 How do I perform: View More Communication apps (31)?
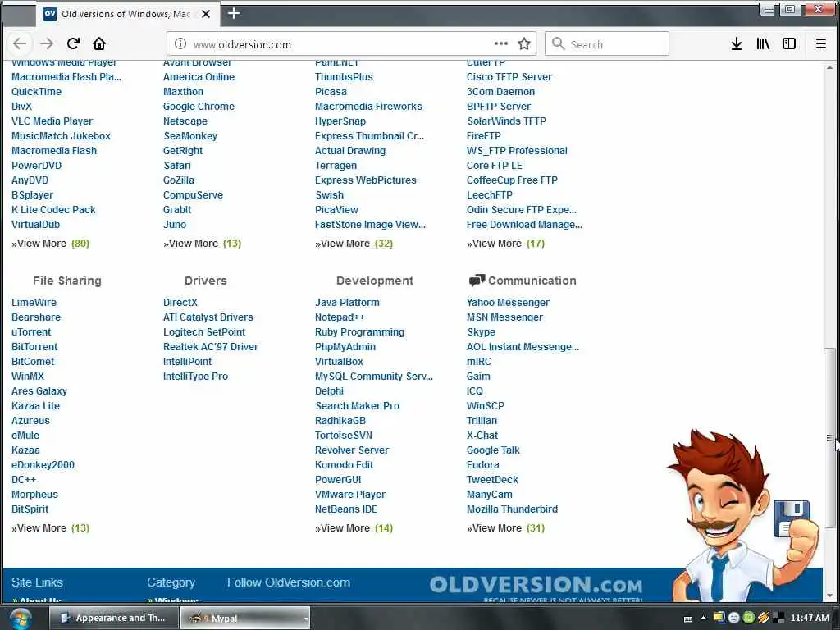505,527
